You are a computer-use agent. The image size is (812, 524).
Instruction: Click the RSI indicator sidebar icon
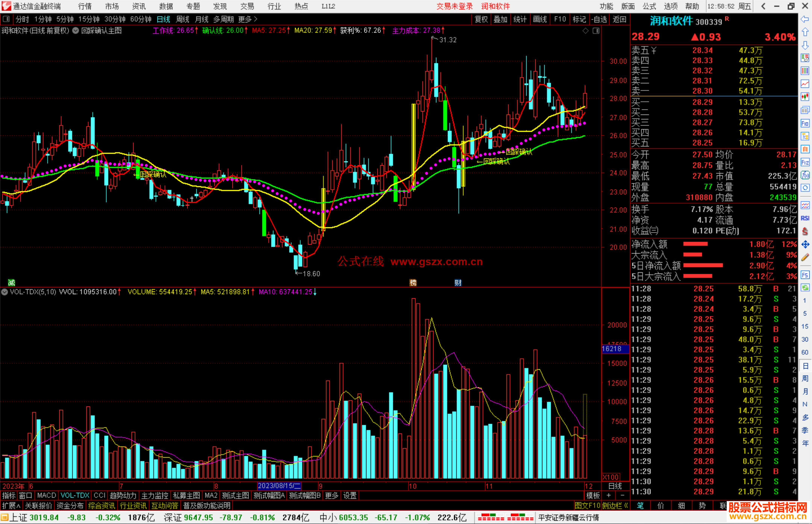pyautogui.click(x=805, y=218)
